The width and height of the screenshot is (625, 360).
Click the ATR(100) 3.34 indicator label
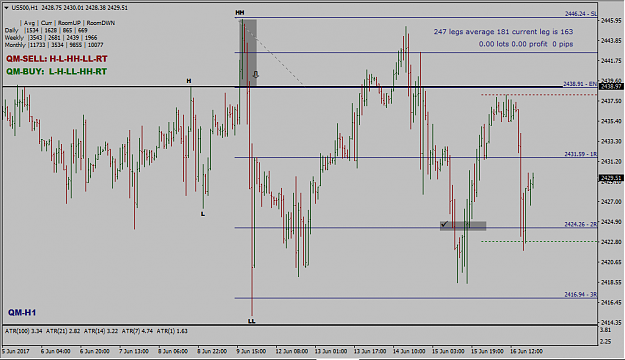(24, 331)
